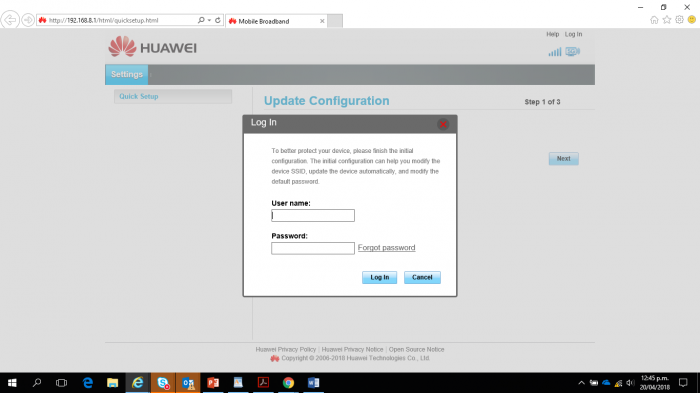
Task: Click the Next button
Action: pos(563,159)
